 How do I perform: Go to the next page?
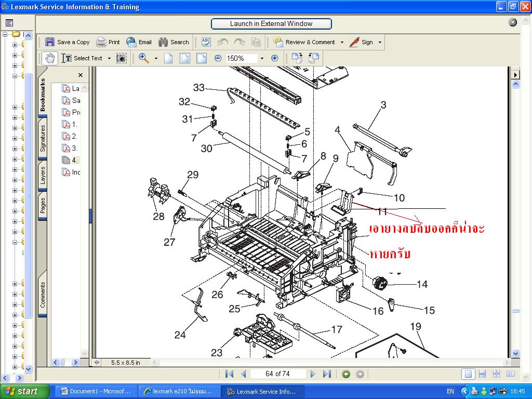tap(313, 374)
